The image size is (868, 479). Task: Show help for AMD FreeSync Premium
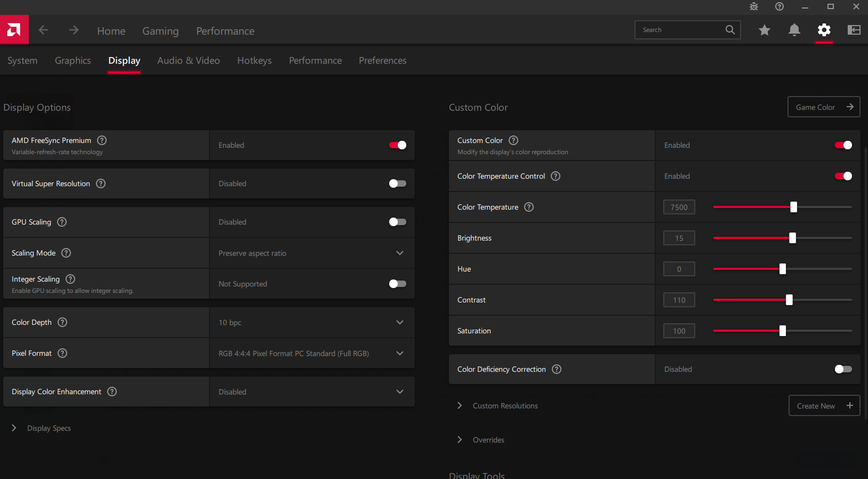[x=102, y=140]
